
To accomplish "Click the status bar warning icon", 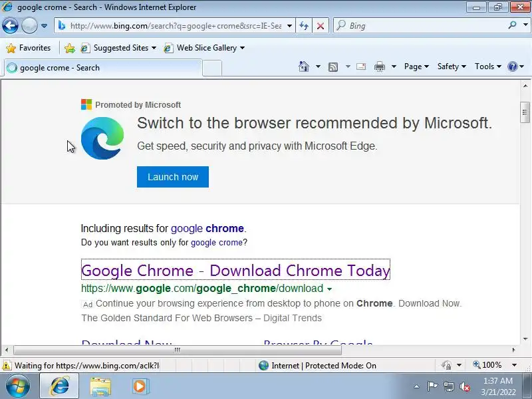I will tap(7, 365).
